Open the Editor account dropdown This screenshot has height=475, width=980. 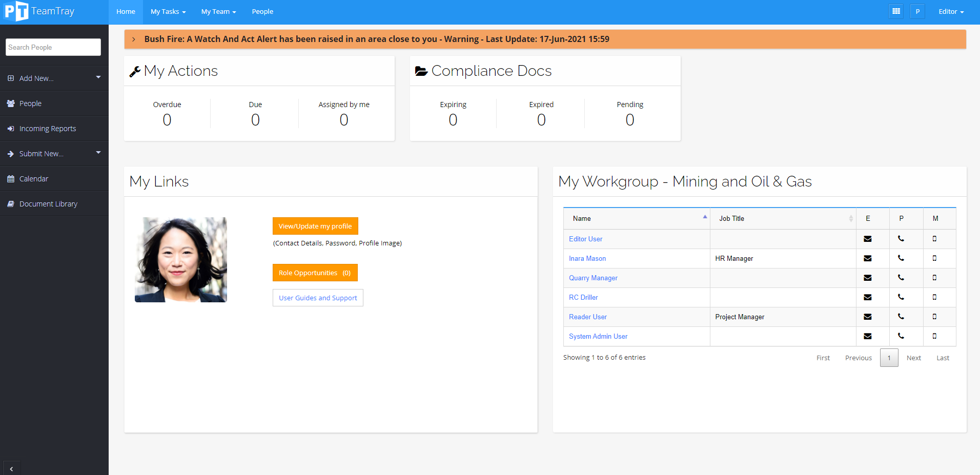[x=950, y=11]
